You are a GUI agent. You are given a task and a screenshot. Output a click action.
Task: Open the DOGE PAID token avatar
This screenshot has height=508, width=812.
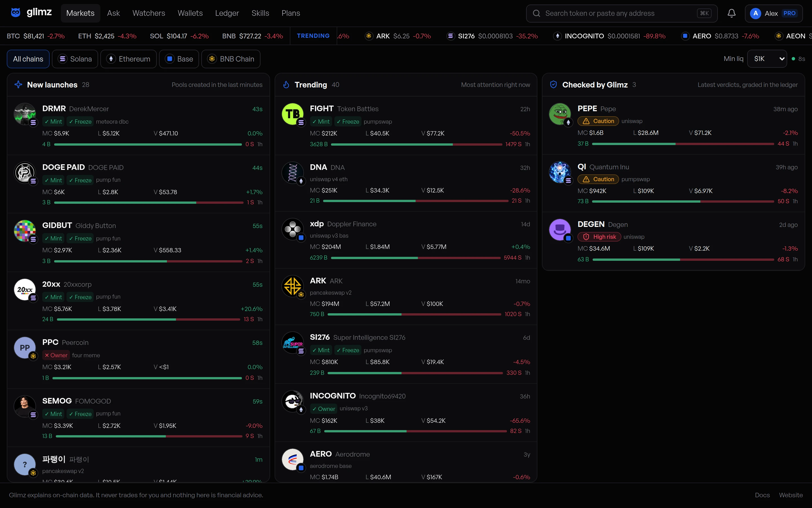pos(25,173)
